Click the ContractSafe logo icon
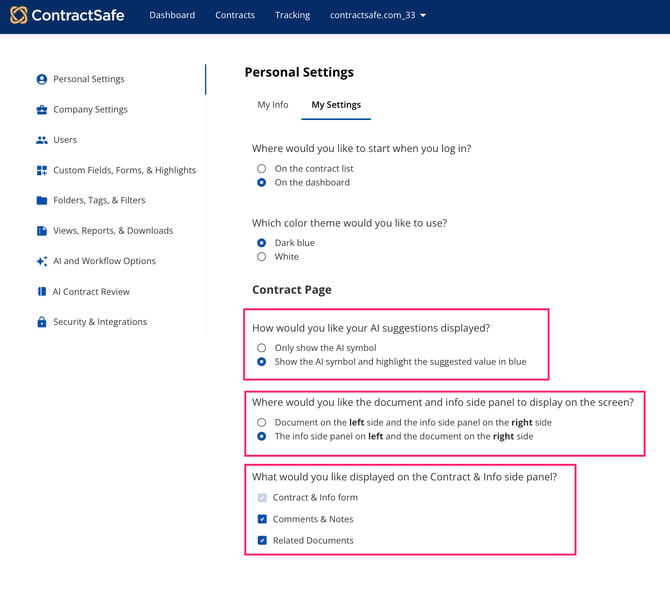This screenshot has width=670, height=600. [19, 15]
